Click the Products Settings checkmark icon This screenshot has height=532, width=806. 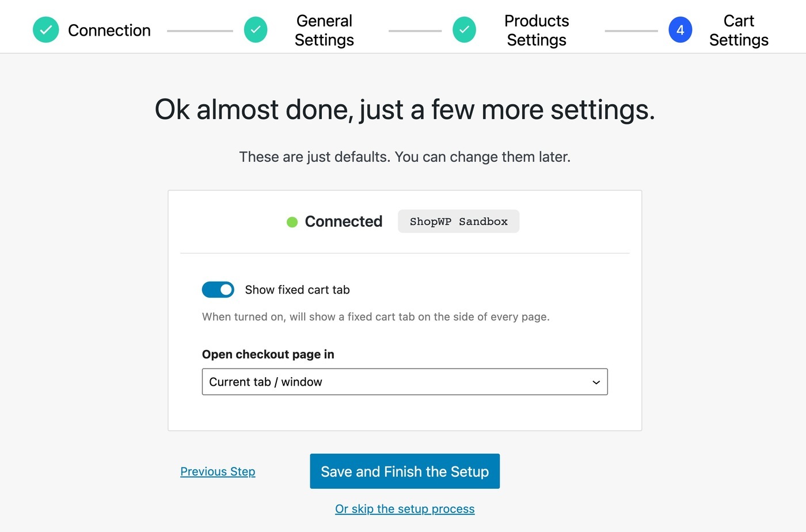tap(465, 30)
